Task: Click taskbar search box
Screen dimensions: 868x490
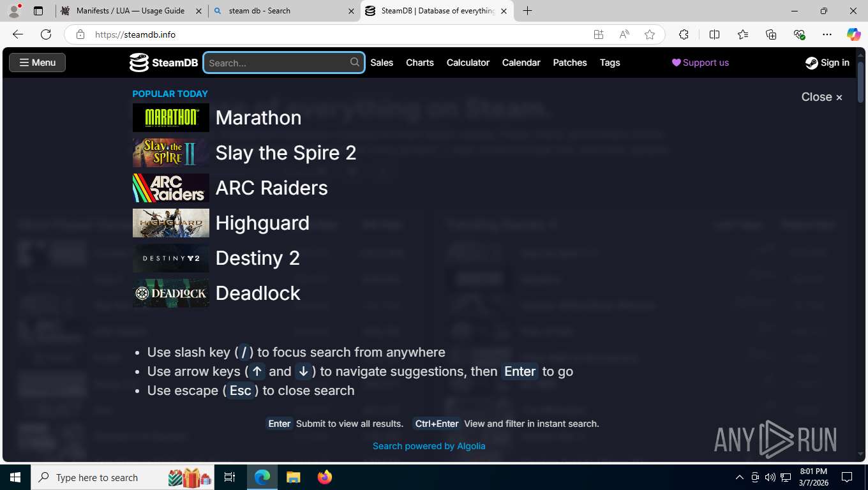Action: tap(123, 477)
